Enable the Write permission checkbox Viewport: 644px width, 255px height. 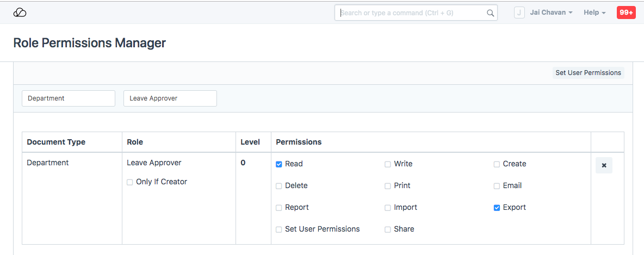[x=388, y=164]
